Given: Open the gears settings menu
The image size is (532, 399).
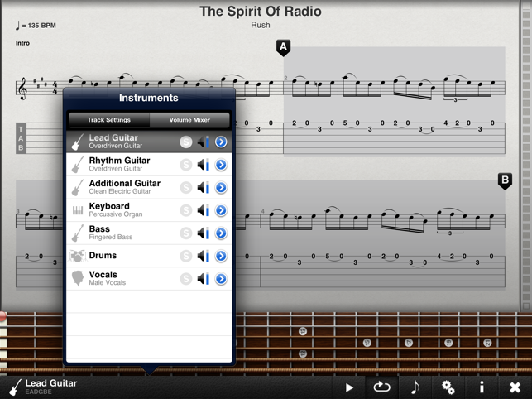Looking at the screenshot, I should [448, 387].
